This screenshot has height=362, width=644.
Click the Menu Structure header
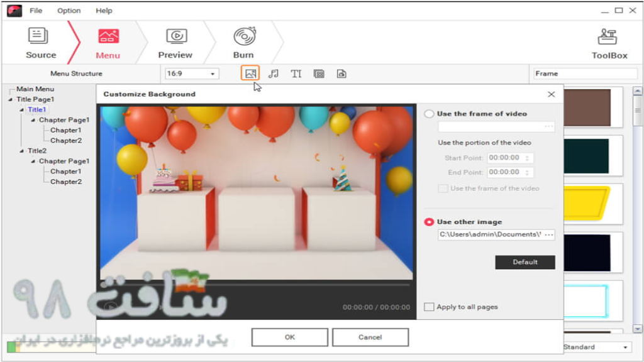[x=76, y=74]
